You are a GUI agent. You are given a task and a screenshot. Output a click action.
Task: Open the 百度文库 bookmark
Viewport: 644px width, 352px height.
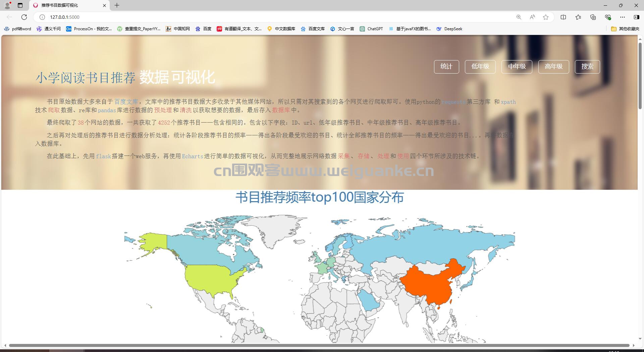point(313,29)
